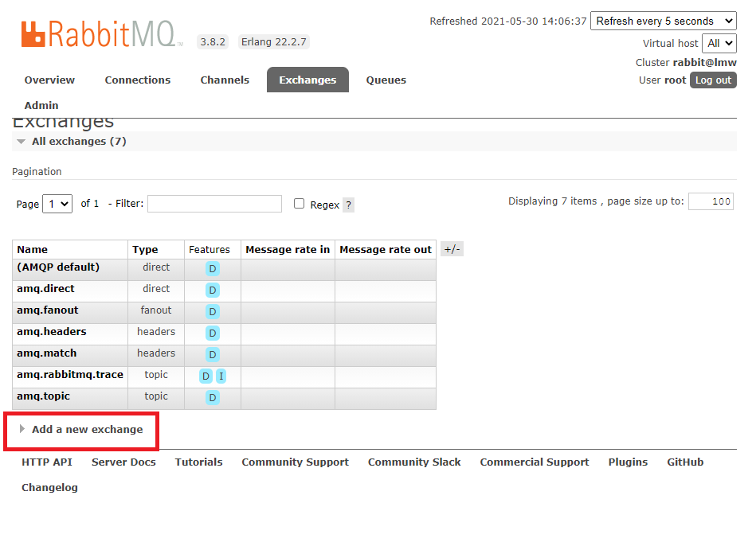The width and height of the screenshot is (756, 550).
Task: Click the D feature badge for amq.fanout
Action: [212, 311]
